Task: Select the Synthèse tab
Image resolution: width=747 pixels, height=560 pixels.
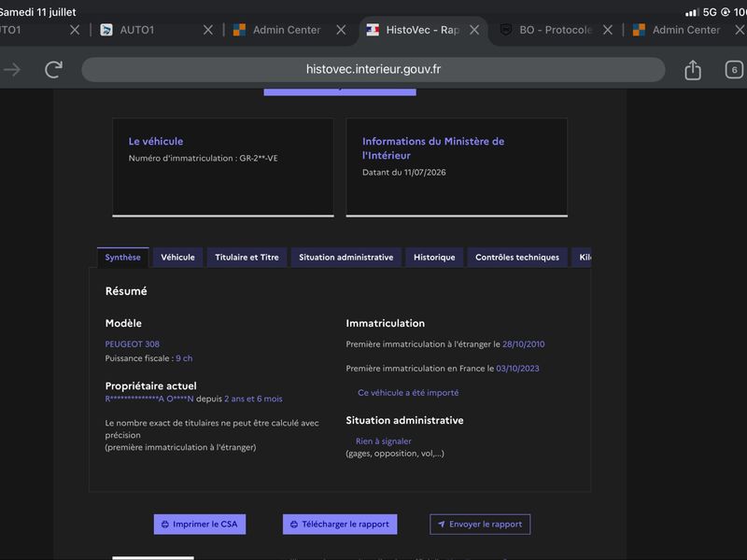Action: 123,258
